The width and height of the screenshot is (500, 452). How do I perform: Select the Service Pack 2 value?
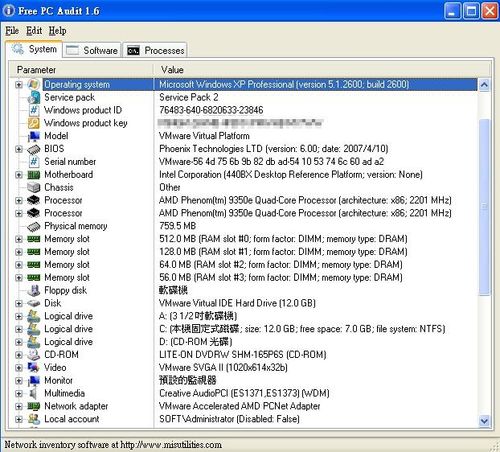[x=188, y=97]
